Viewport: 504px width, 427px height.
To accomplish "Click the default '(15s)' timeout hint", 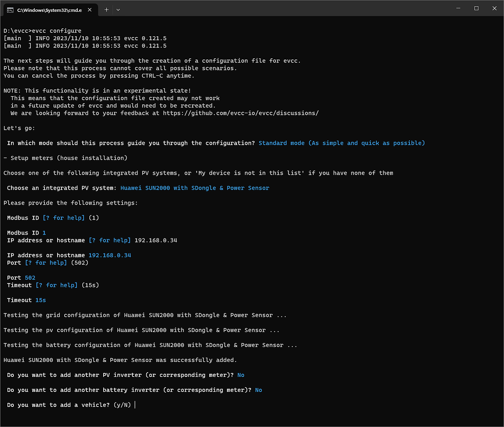I will pyautogui.click(x=90, y=285).
